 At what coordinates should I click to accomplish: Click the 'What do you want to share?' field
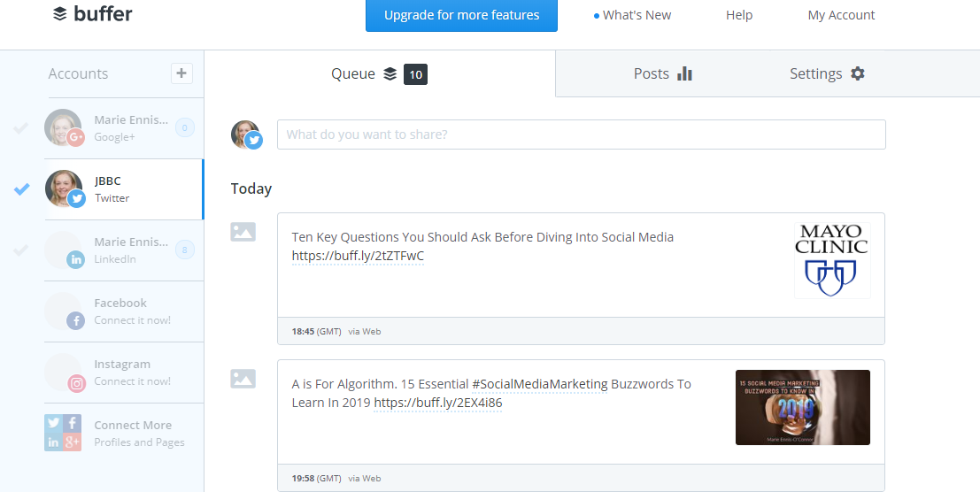click(581, 135)
